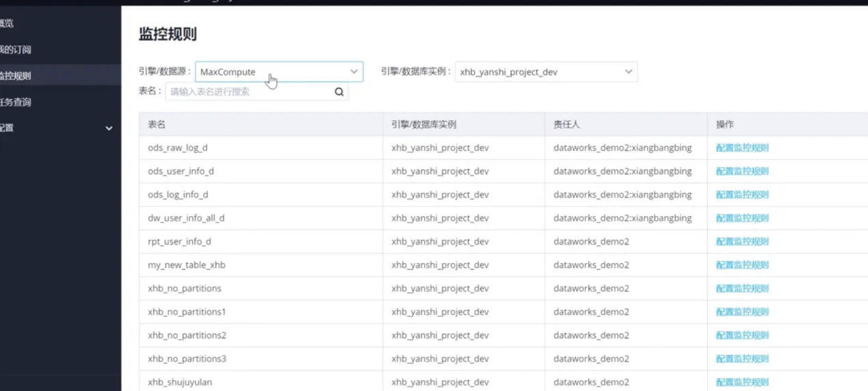This screenshot has width=868, height=391.
Task: Select table name xhb_no_partitions
Action: (185, 288)
